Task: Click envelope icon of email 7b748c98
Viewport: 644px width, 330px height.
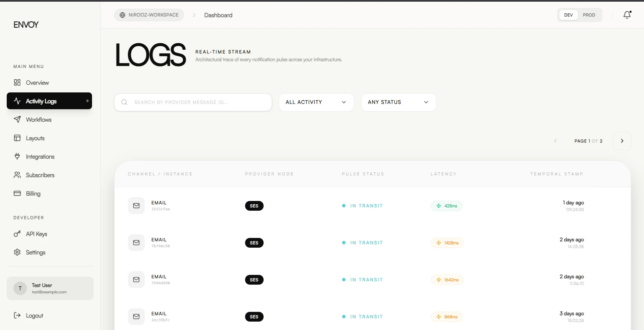Action: [x=136, y=243]
